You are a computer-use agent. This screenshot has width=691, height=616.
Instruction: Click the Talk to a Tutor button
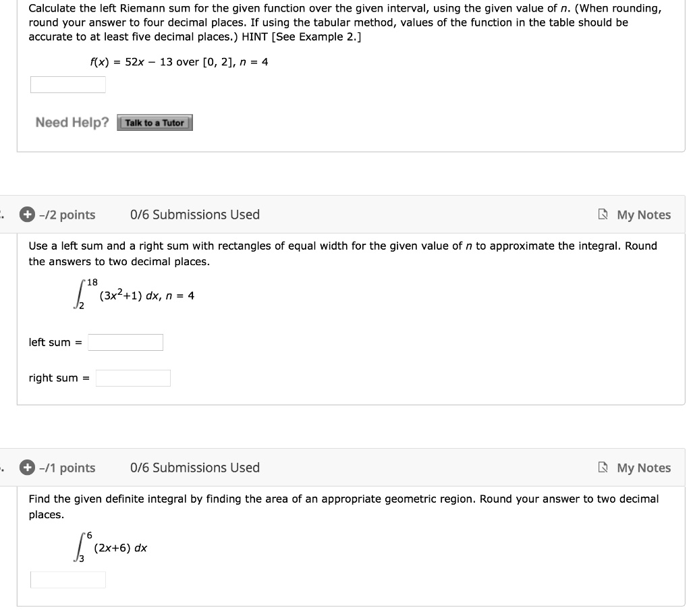tap(155, 123)
